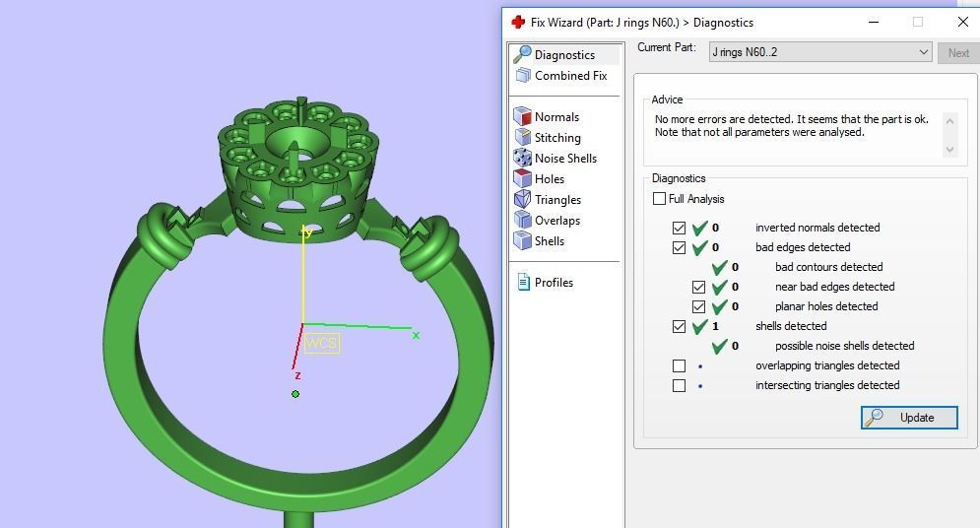Screen dimensions: 980x528
Task: Uncheck shells detected checkbox
Action: (x=679, y=326)
